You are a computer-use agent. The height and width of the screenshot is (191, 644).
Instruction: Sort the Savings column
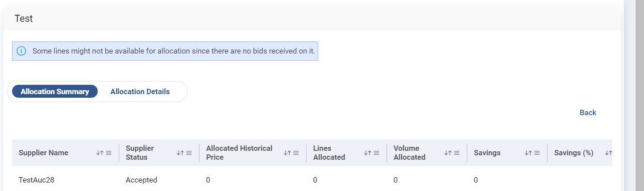pos(528,153)
